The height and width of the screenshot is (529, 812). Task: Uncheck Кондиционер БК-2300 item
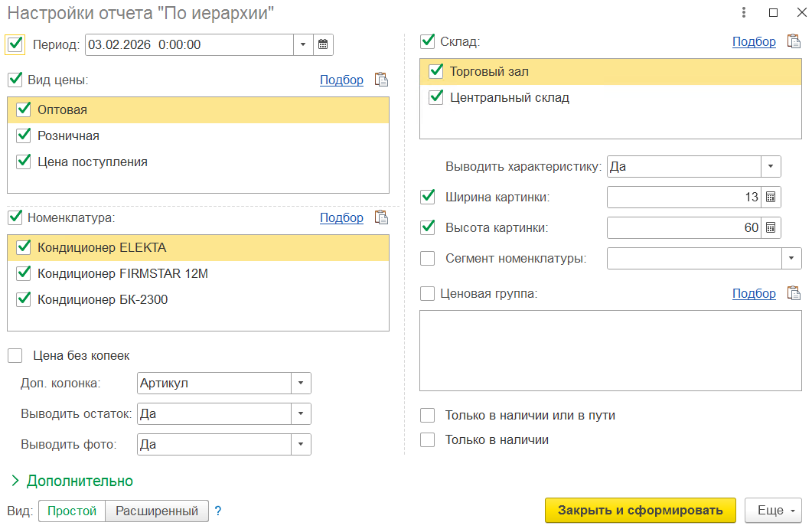click(24, 299)
